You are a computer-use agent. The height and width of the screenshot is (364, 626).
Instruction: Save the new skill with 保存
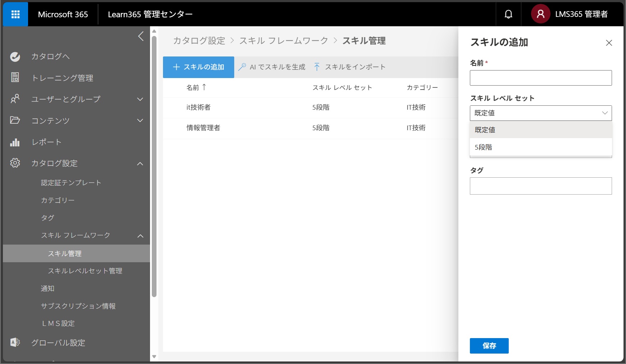489,346
